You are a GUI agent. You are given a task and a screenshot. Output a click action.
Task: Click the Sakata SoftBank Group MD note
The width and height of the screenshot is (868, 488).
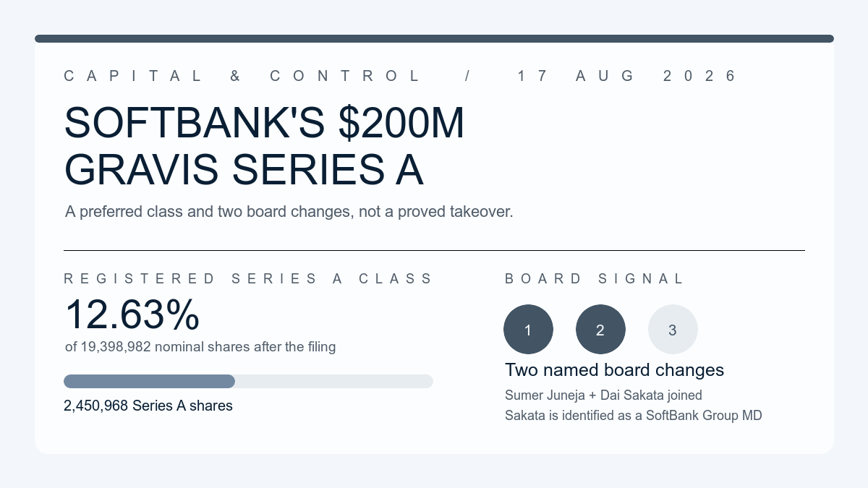633,416
